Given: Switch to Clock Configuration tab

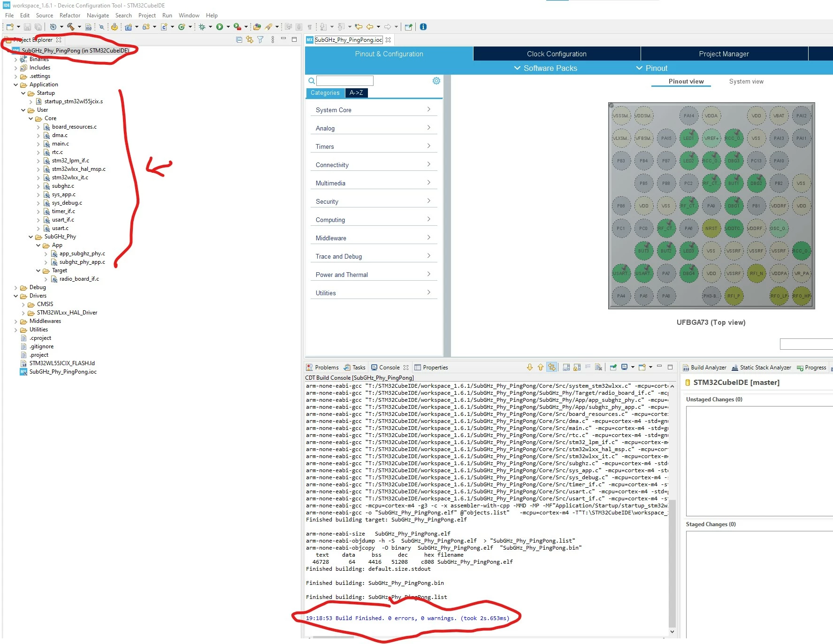Looking at the screenshot, I should (x=557, y=54).
